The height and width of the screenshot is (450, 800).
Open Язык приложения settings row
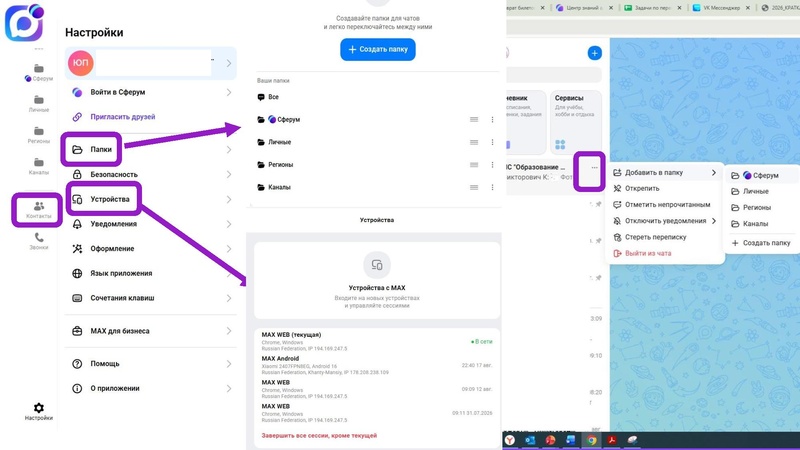tap(151, 273)
